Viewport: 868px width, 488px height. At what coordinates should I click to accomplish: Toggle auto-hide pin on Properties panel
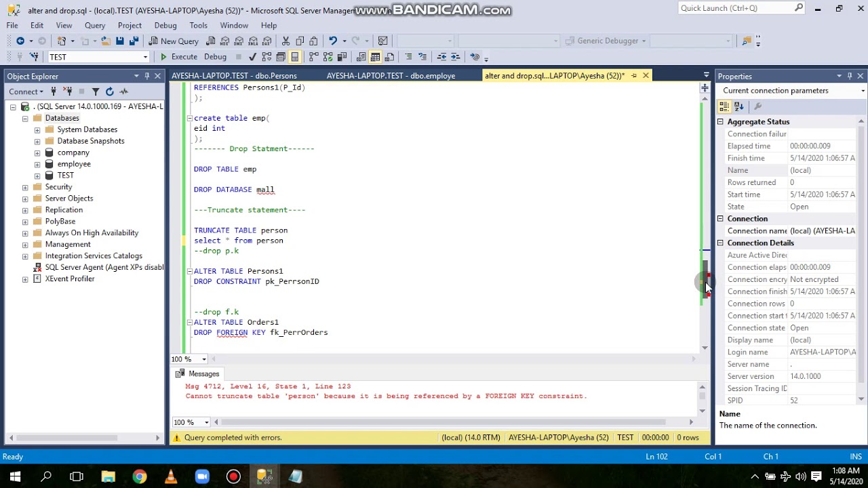click(849, 76)
